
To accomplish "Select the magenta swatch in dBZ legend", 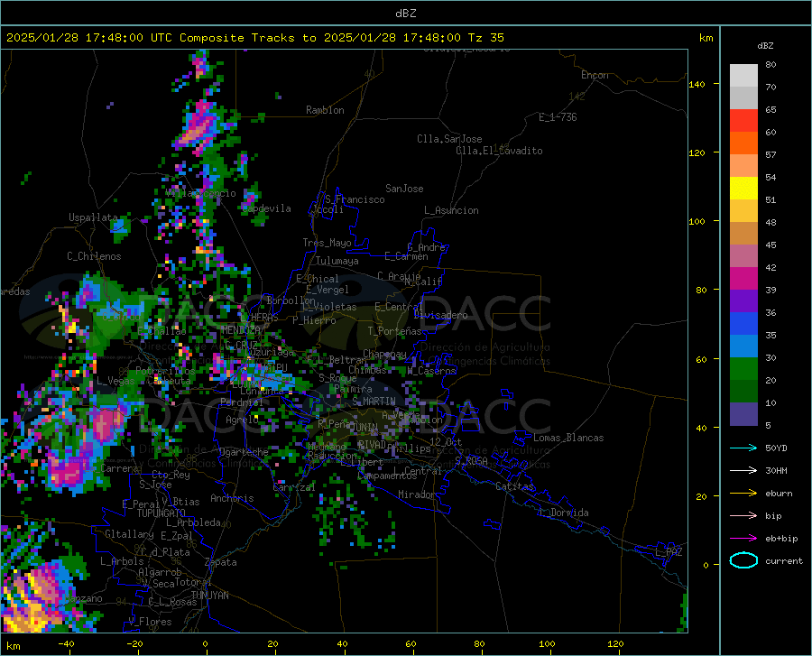I will coord(743,279).
